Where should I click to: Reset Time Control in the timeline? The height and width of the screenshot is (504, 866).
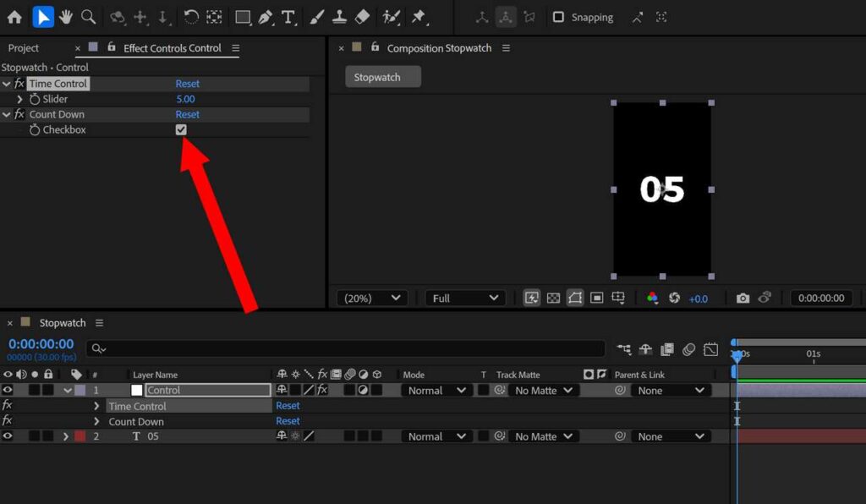[x=288, y=405]
